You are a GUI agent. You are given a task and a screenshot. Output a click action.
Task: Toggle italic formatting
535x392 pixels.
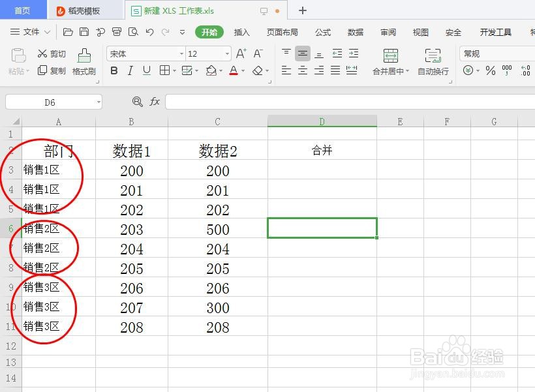click(x=131, y=70)
